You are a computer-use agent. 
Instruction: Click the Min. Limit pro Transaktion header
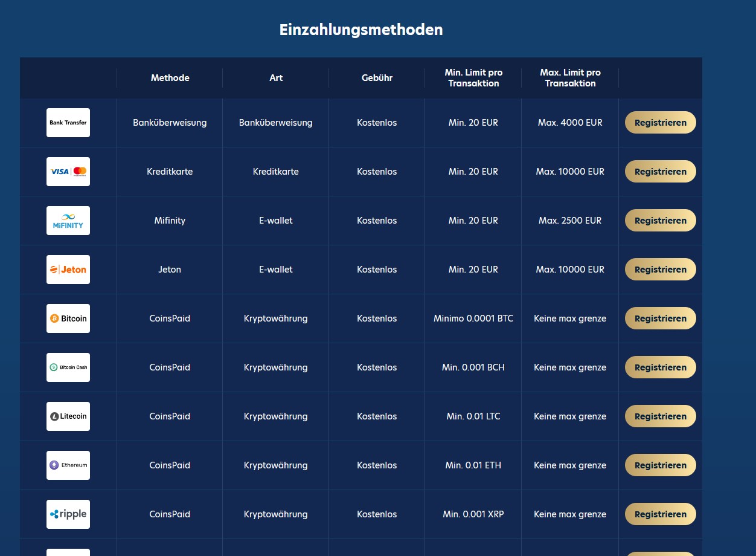(x=474, y=78)
